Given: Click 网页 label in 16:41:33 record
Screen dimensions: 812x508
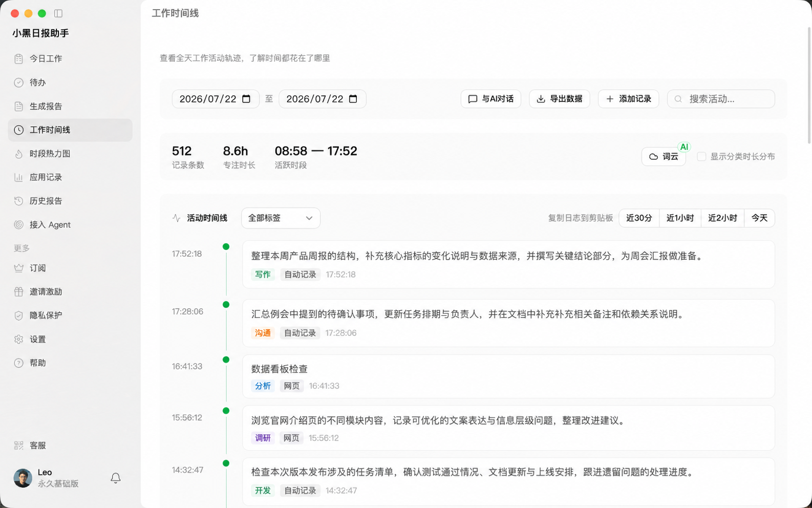Looking at the screenshot, I should [x=292, y=386].
